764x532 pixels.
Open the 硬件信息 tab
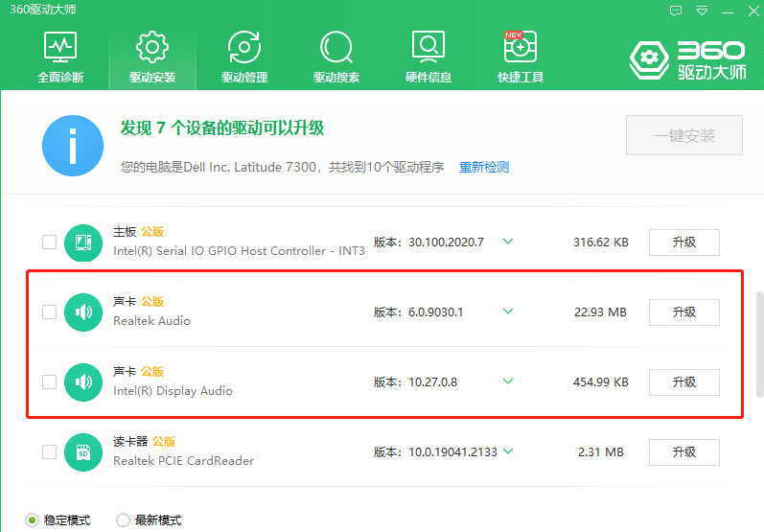click(x=428, y=57)
